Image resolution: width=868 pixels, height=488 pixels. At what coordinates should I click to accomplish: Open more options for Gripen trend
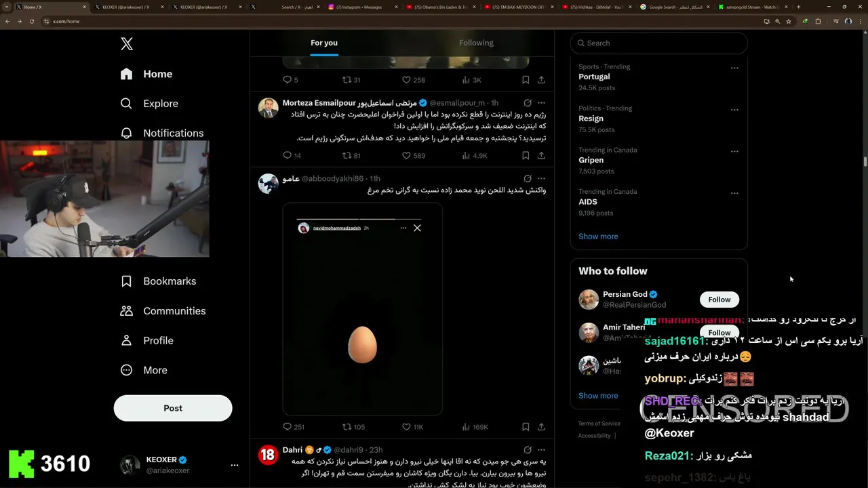point(734,151)
